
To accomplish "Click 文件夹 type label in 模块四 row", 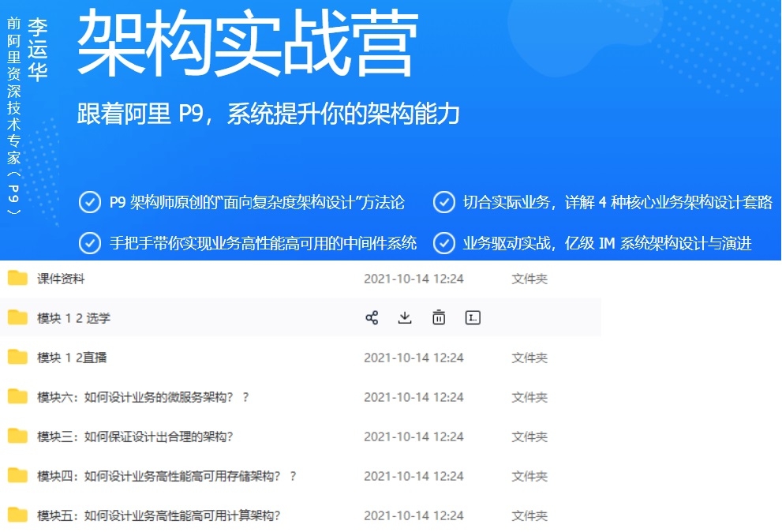I will [x=529, y=476].
